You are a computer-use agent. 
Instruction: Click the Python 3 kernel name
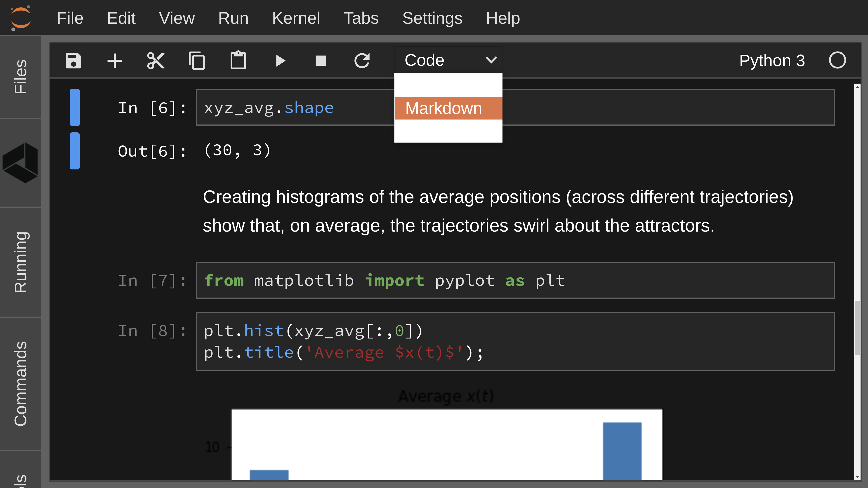point(772,60)
